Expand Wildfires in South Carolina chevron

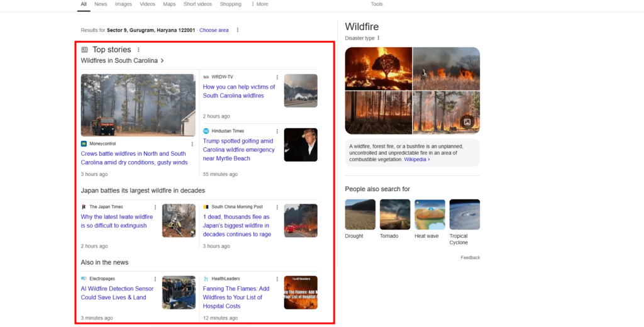(x=162, y=61)
